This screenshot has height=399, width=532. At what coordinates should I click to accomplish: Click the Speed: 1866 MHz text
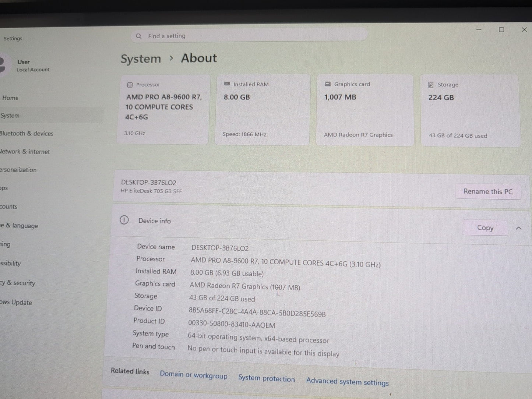[244, 134]
